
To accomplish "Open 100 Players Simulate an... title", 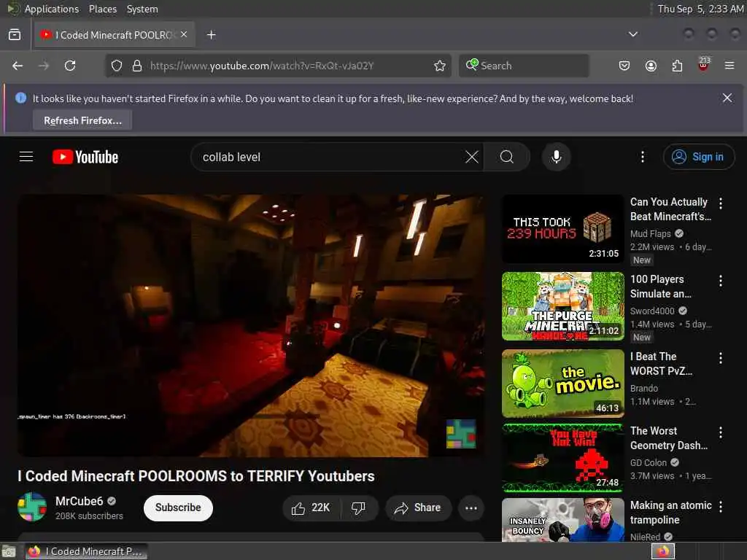I will tap(660, 287).
